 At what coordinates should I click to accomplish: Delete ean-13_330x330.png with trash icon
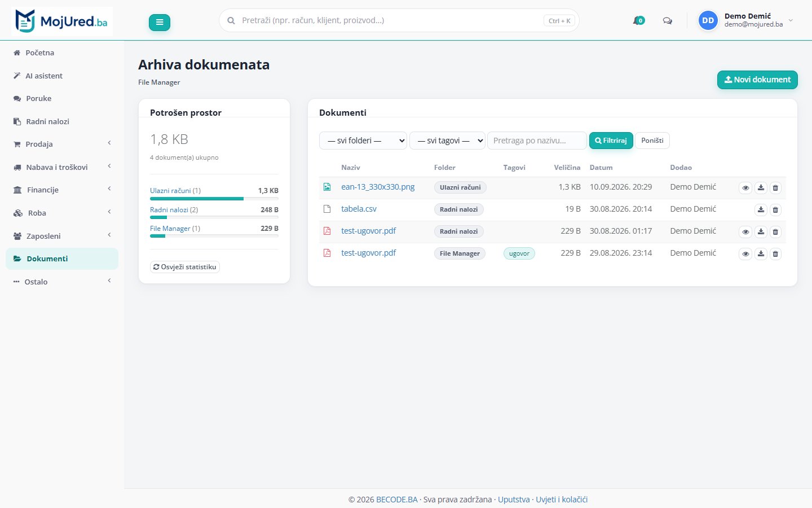click(775, 188)
